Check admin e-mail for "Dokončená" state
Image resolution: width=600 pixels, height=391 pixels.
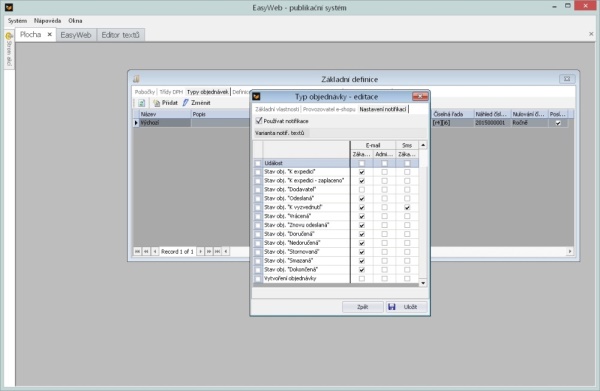click(x=385, y=270)
